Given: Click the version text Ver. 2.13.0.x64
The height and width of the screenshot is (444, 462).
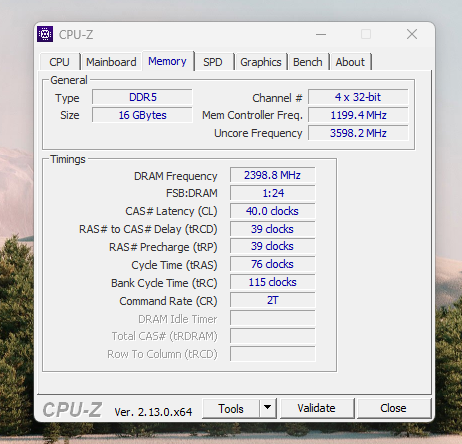Looking at the screenshot, I should [x=153, y=412].
